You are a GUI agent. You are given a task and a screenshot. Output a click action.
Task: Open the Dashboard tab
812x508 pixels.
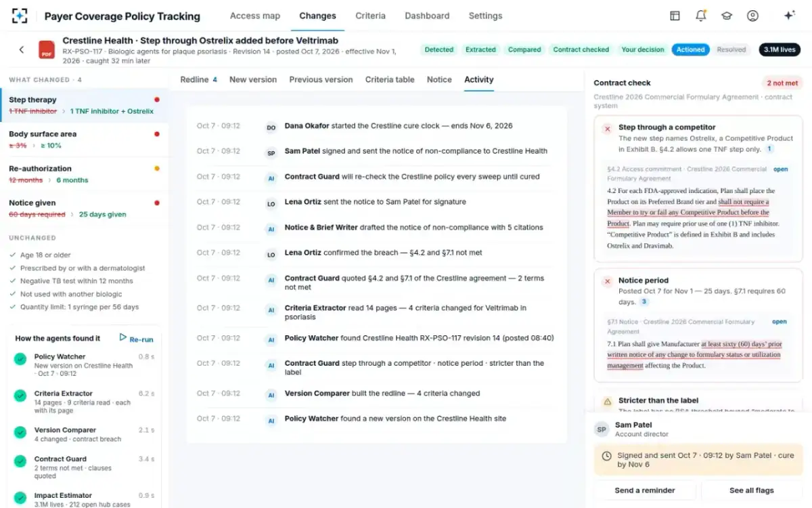[427, 16]
